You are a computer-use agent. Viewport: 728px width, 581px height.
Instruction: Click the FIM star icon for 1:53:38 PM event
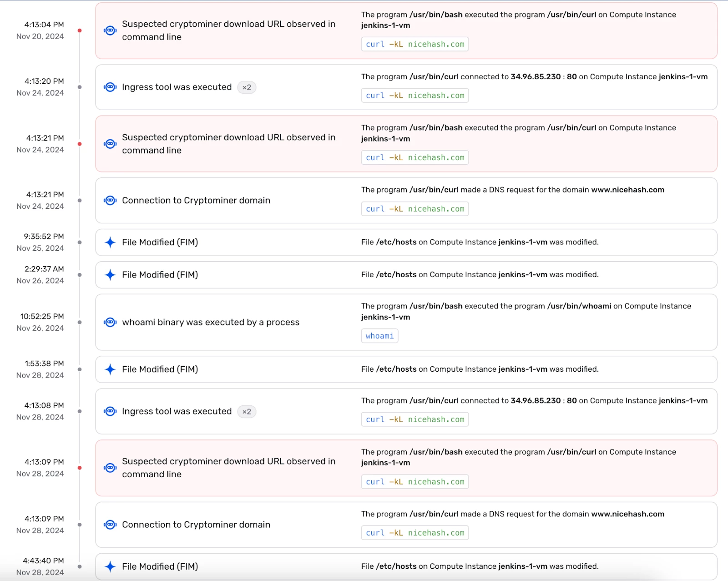110,369
